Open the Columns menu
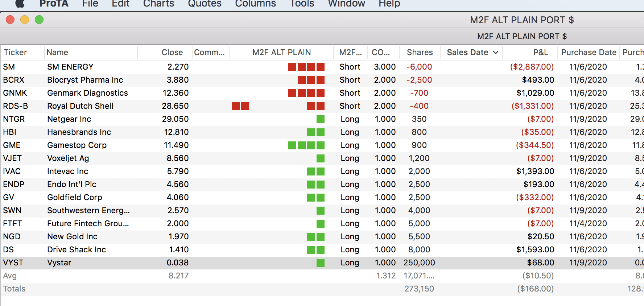 [255, 4]
